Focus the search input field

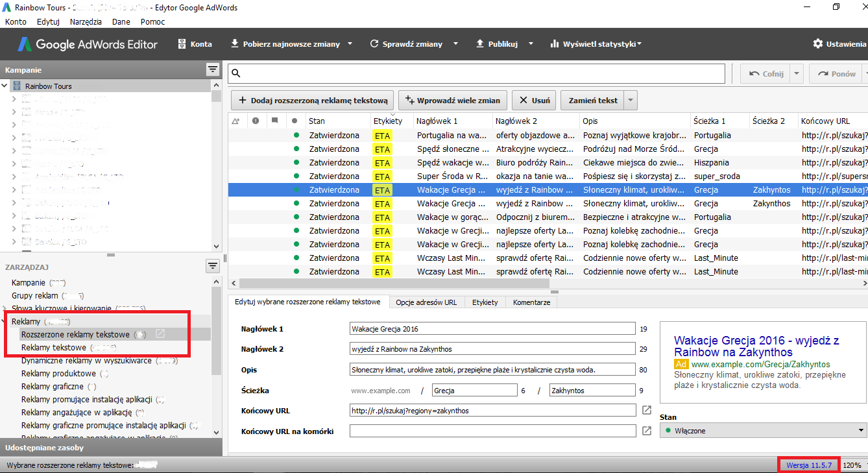(477, 73)
